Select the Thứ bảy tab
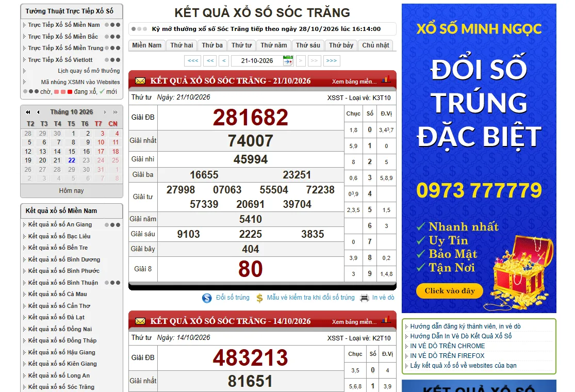 [341, 45]
